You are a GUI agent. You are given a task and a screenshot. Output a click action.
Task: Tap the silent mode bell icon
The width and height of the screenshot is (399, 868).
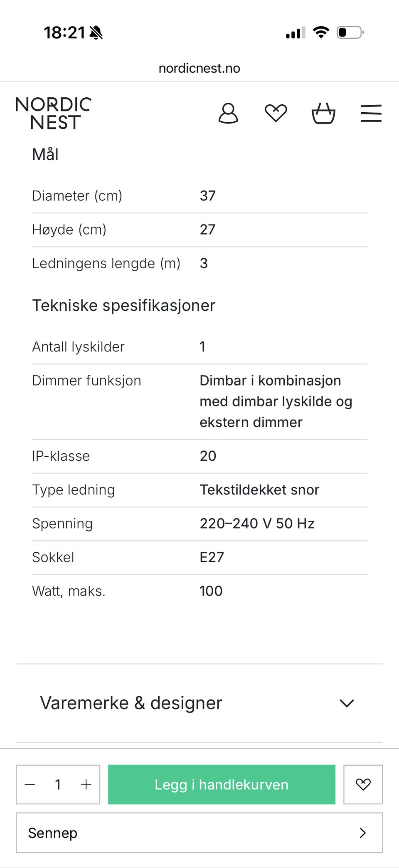[96, 32]
